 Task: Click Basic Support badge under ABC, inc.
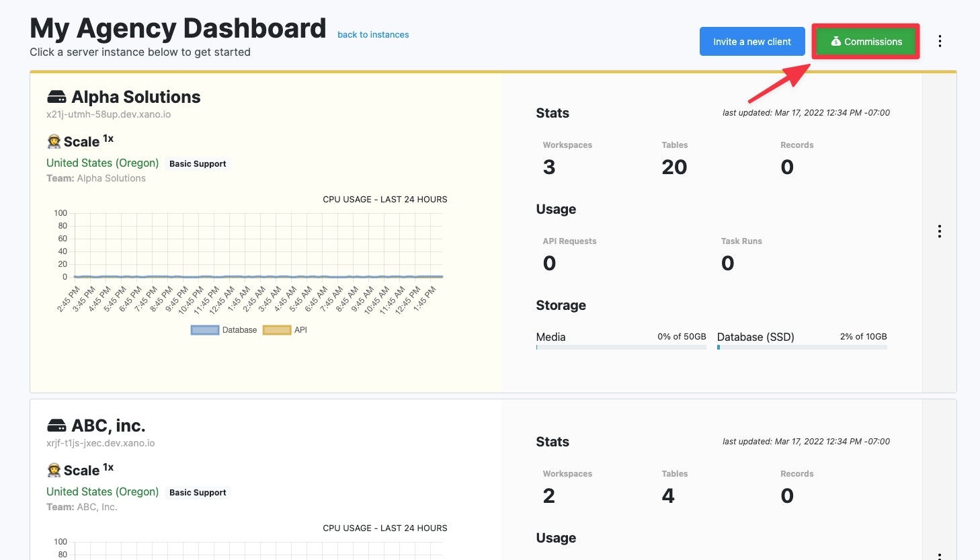click(198, 493)
